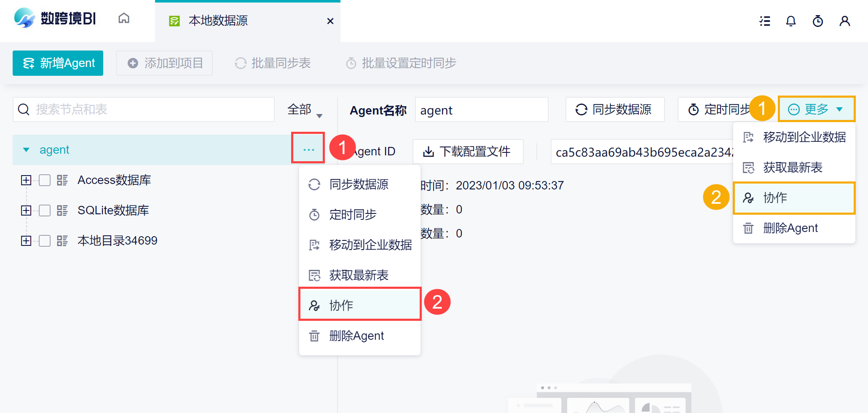Click the Access数据库 list-type icon
This screenshot has width=868, height=413.
click(x=62, y=180)
